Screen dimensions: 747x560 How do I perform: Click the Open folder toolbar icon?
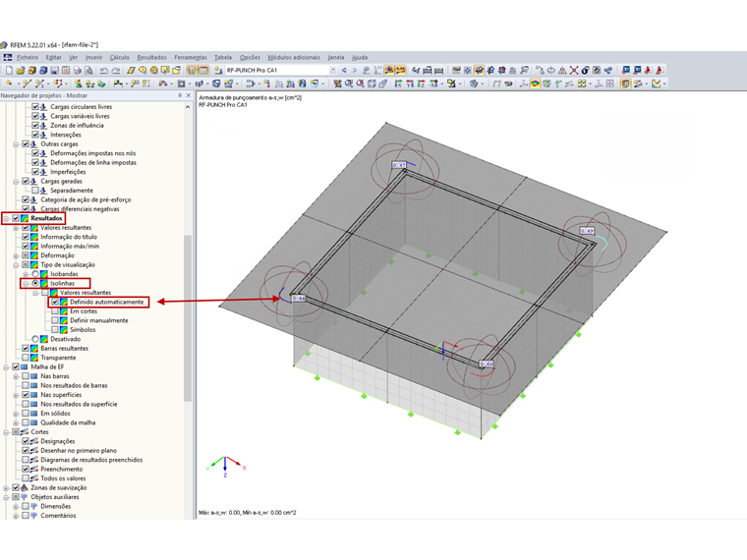coord(21,70)
